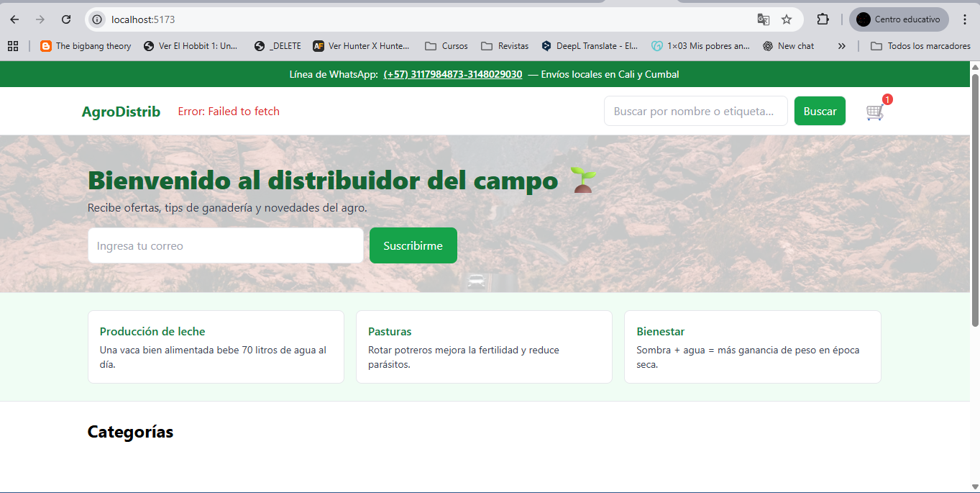980x493 pixels.
Task: View site information icon in address bar
Action: [x=98, y=19]
